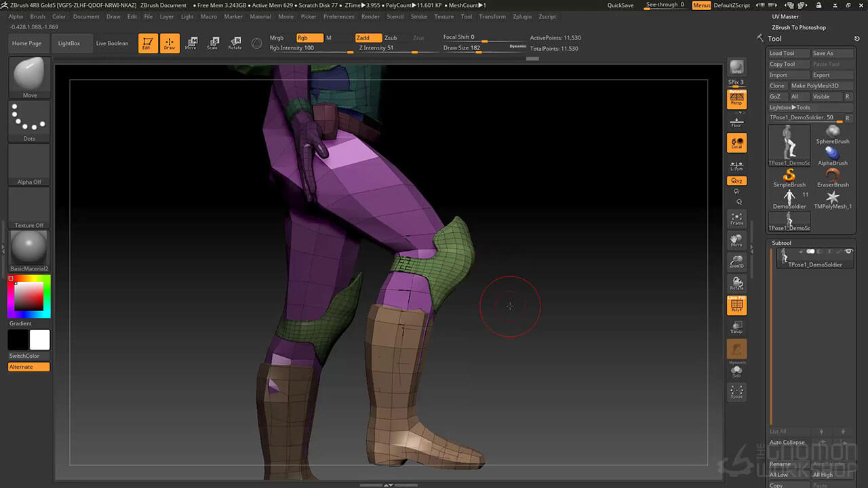The image size is (868, 488).
Task: Click the LightBox button
Action: pos(69,43)
